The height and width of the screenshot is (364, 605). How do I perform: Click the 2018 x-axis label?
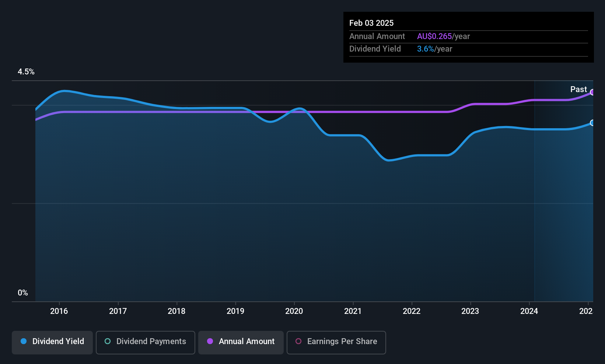(176, 311)
